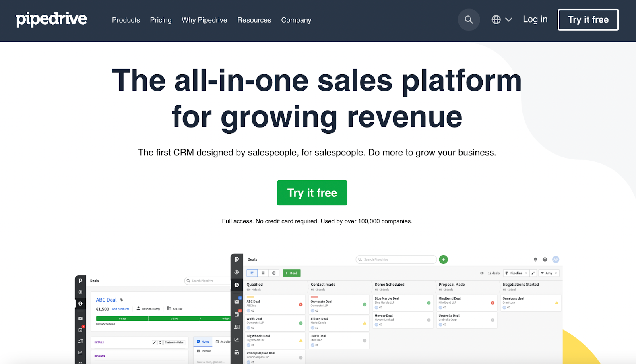Click the globe language icon
Screen dimensions: 636x364
[496, 19]
